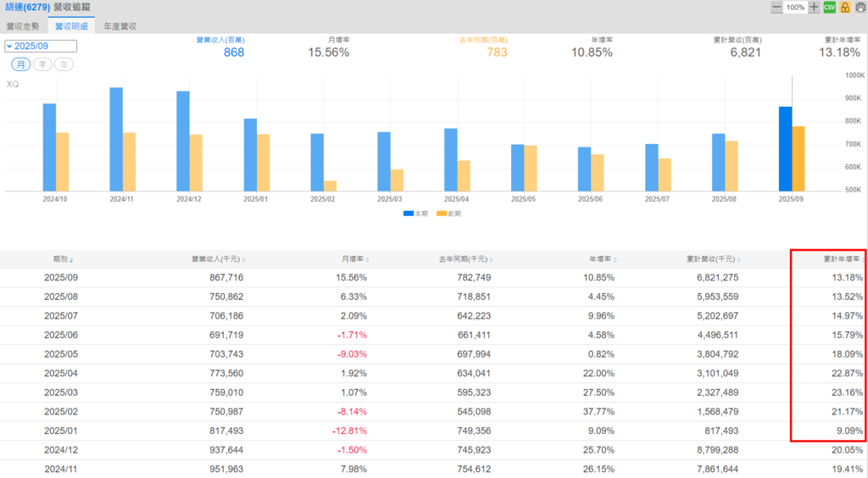868x478 pixels.
Task: Switch to the 營收走勢 tab
Action: click(x=23, y=26)
